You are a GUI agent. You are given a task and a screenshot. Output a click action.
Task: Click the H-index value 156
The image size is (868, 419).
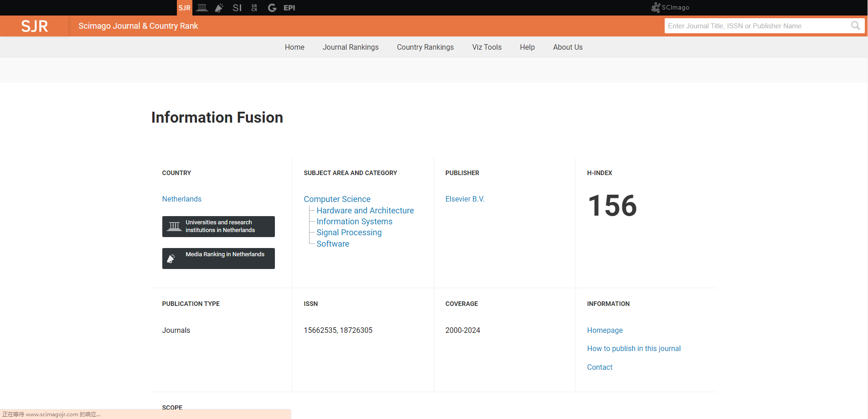[612, 206]
